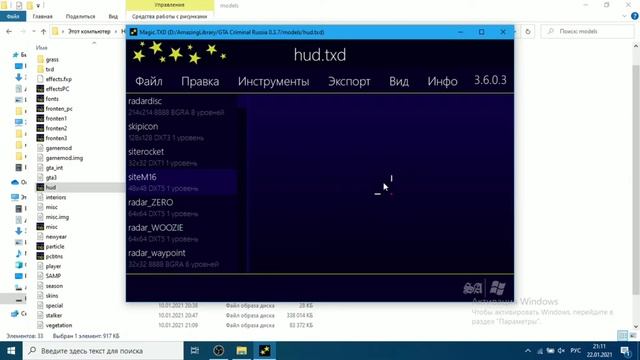Select the gamemod.img file
The image size is (640, 360).
pyautogui.click(x=64, y=158)
